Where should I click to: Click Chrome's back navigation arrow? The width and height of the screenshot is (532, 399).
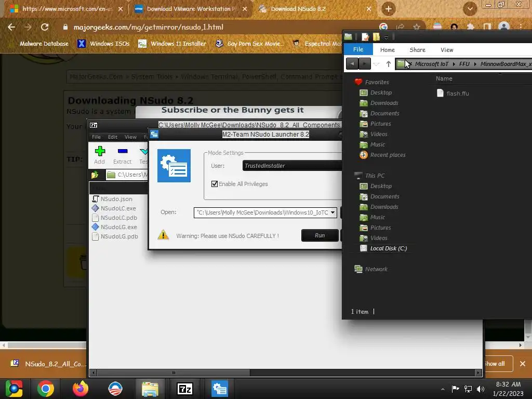[11, 27]
